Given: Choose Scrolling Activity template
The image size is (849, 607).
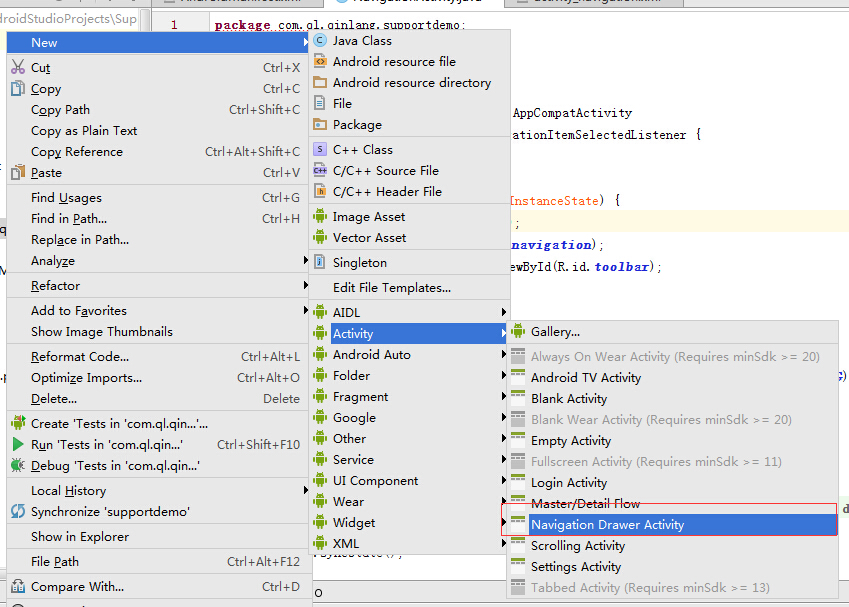Looking at the screenshot, I should 672,545.
